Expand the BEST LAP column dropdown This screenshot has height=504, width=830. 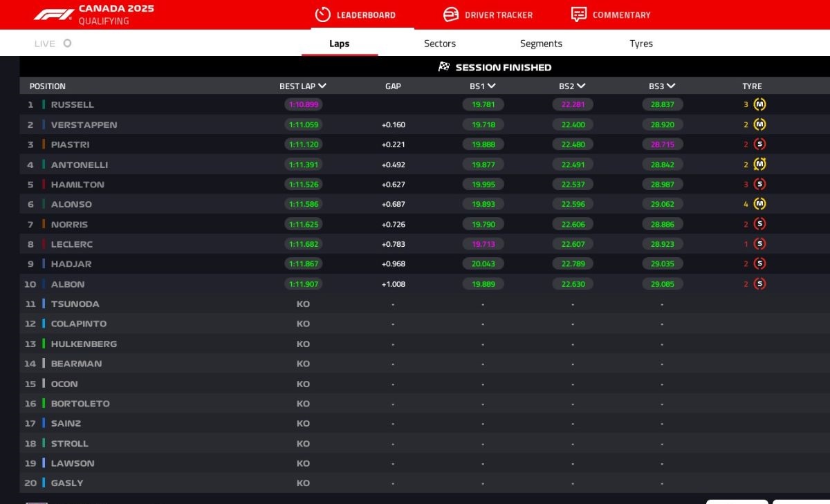[322, 86]
